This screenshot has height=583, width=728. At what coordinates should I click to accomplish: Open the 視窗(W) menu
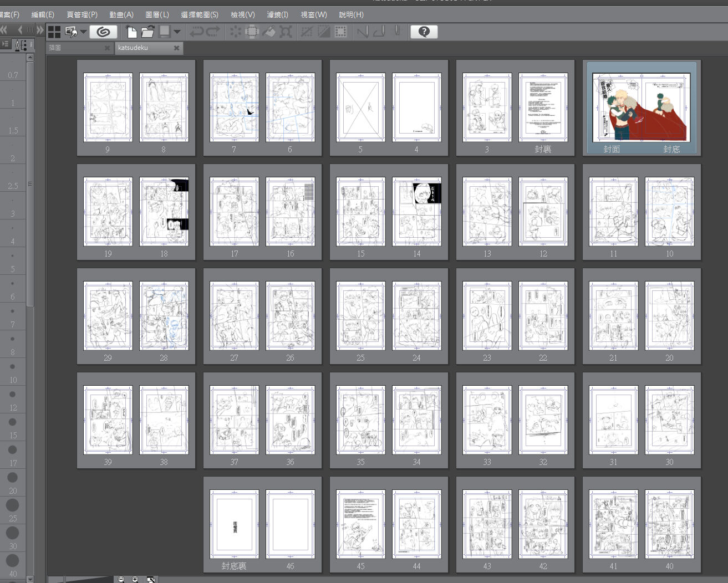point(314,14)
